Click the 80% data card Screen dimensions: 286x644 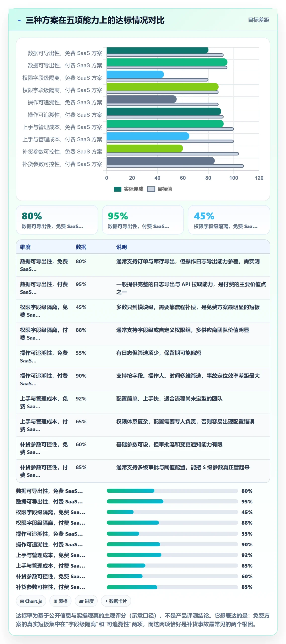tap(57, 220)
